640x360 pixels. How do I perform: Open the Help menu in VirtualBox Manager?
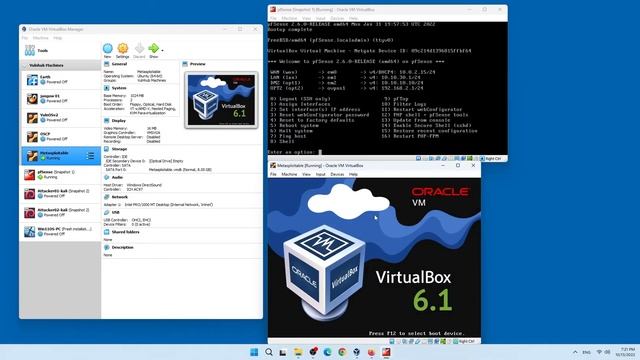[x=58, y=38]
